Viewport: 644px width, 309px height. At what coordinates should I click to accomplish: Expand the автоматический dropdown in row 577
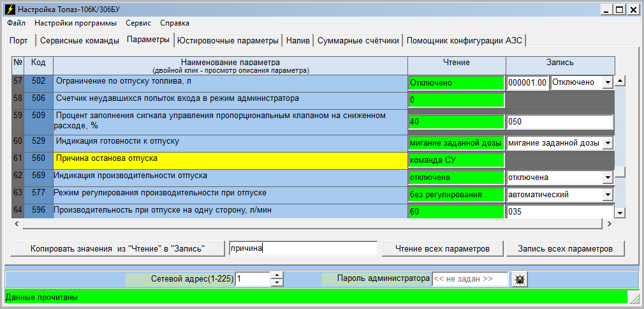pyautogui.click(x=607, y=194)
